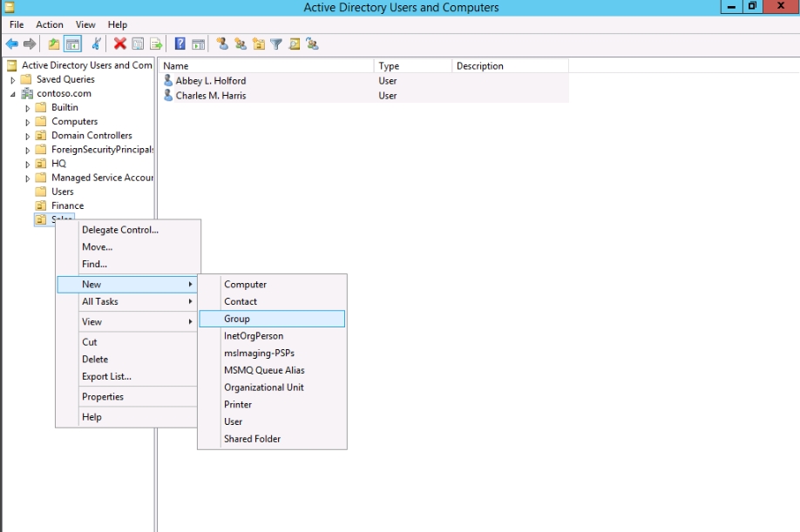Click Charles M. Harris user icon
Image resolution: width=800 pixels, height=532 pixels.
tap(168, 95)
